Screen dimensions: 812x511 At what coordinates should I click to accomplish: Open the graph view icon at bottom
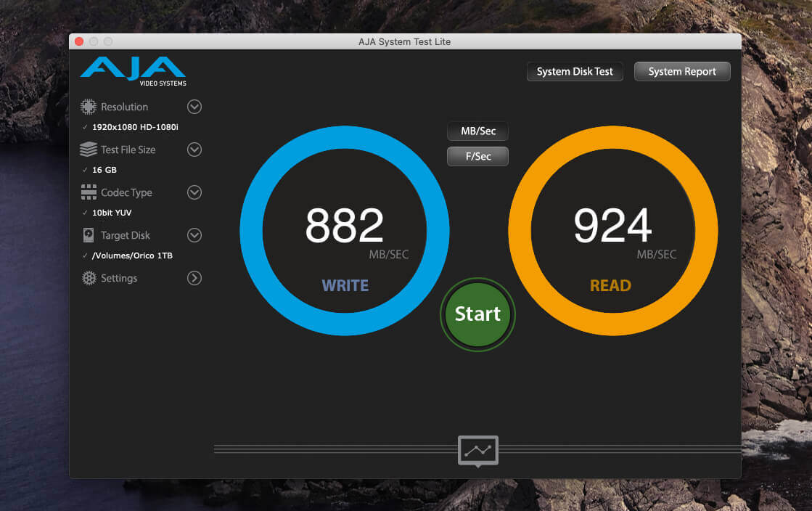coord(478,451)
